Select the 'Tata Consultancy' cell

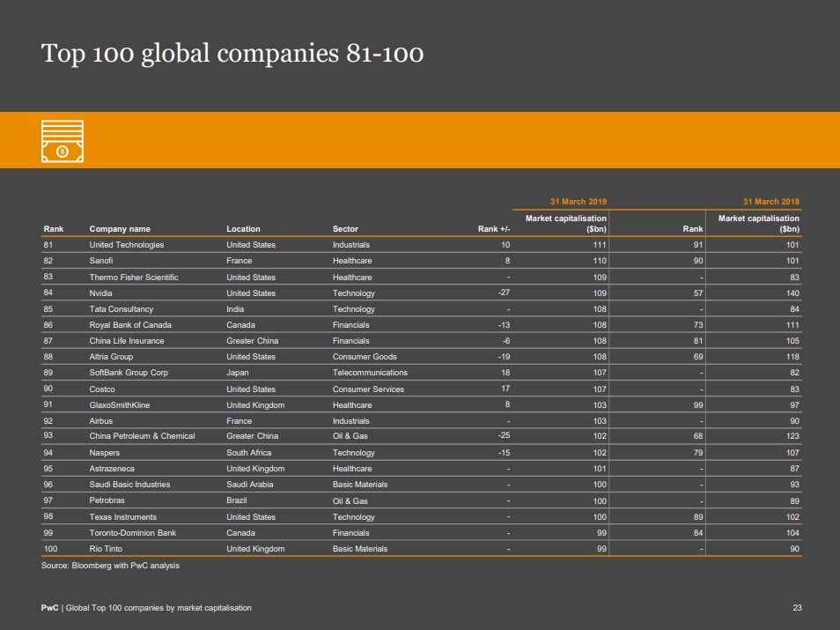point(122,309)
